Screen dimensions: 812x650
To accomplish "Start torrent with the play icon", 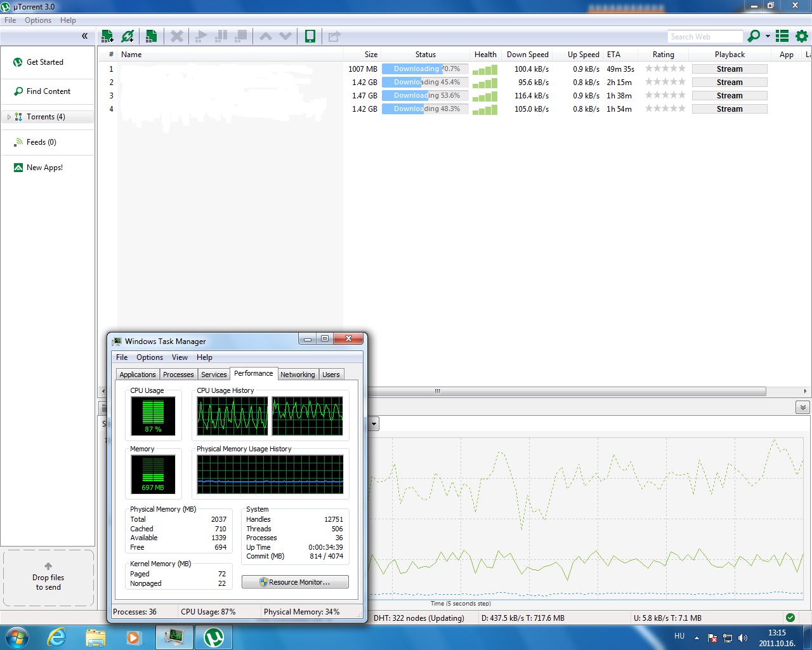I will pos(201,36).
